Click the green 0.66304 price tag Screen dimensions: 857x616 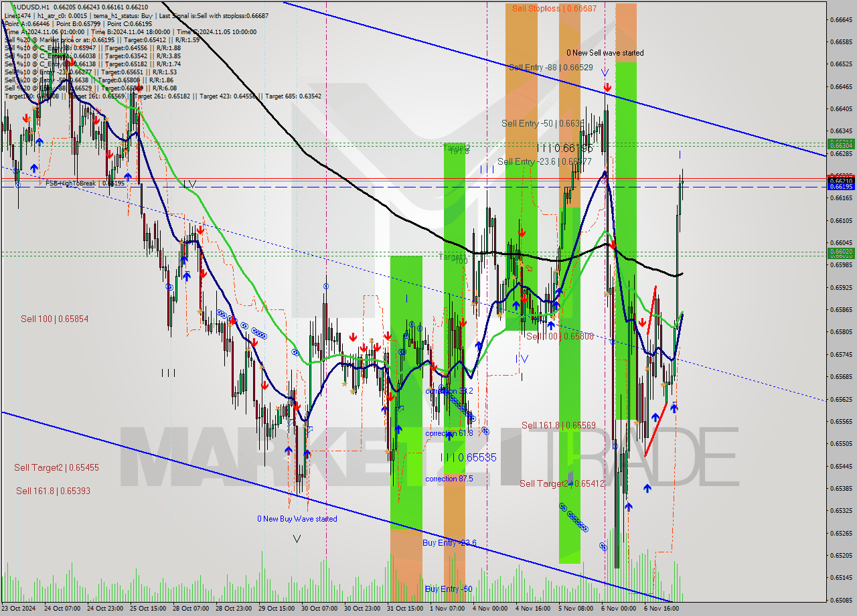[841, 145]
